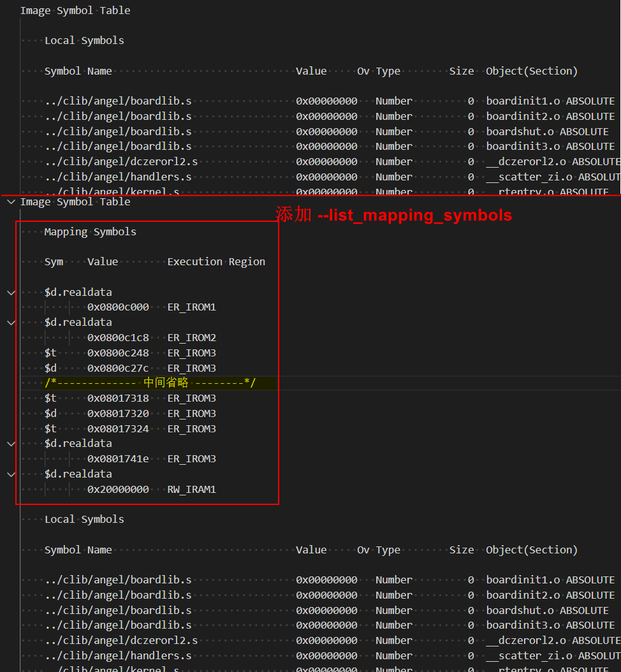Click the $d.realdata line above 0x0801741e
Viewport: 621px width, 672px height.
tap(78, 444)
